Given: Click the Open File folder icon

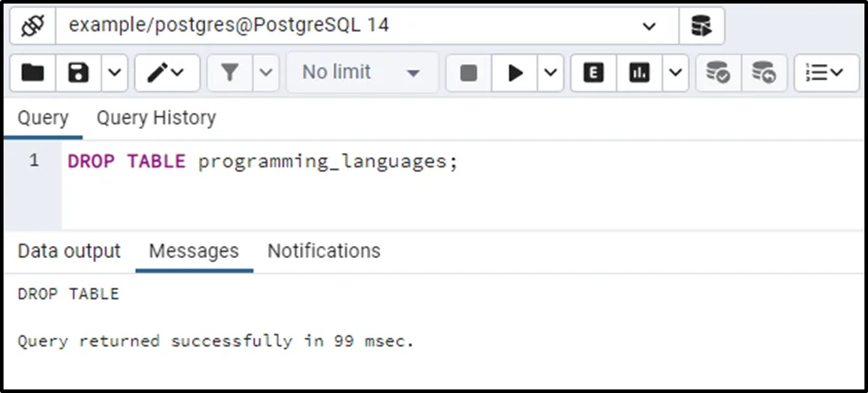Looking at the screenshot, I should pyautogui.click(x=33, y=73).
